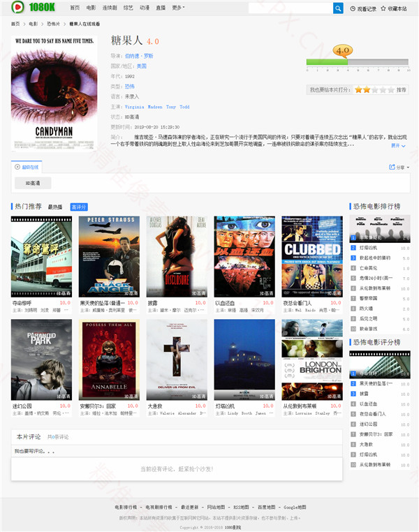Click the 美国 country link
This screenshot has height=532, width=419.
[x=142, y=66]
